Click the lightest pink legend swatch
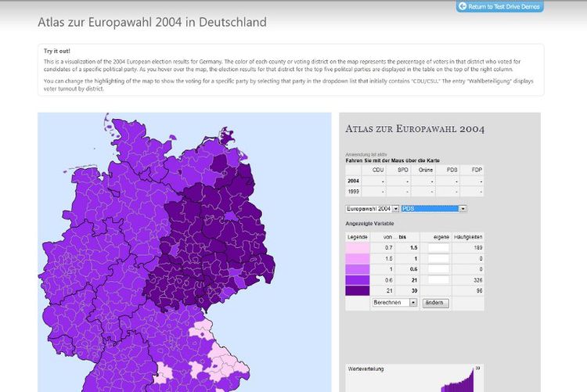Viewport: 587px width, 392px height. tap(358, 246)
